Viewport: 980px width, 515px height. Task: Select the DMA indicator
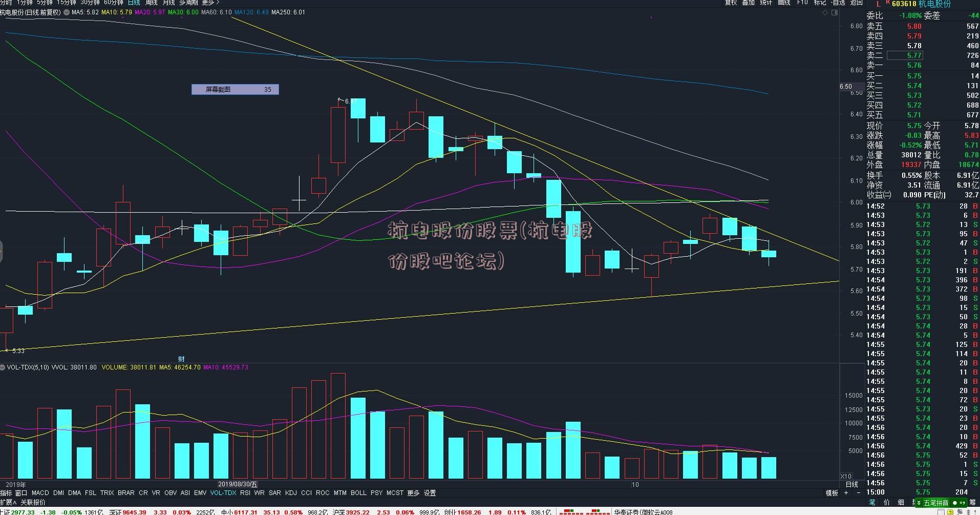coord(74,493)
